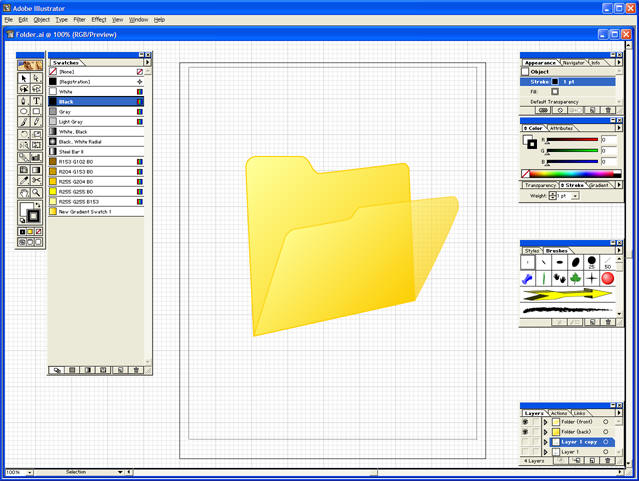Open the stroke Weight dropdown
Screen dimensions: 639x481
575,196
